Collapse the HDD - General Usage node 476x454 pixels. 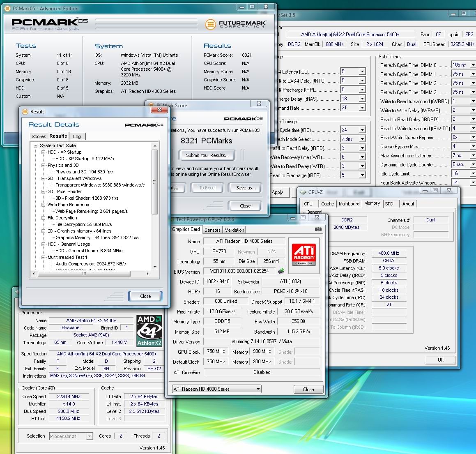pos(44,244)
